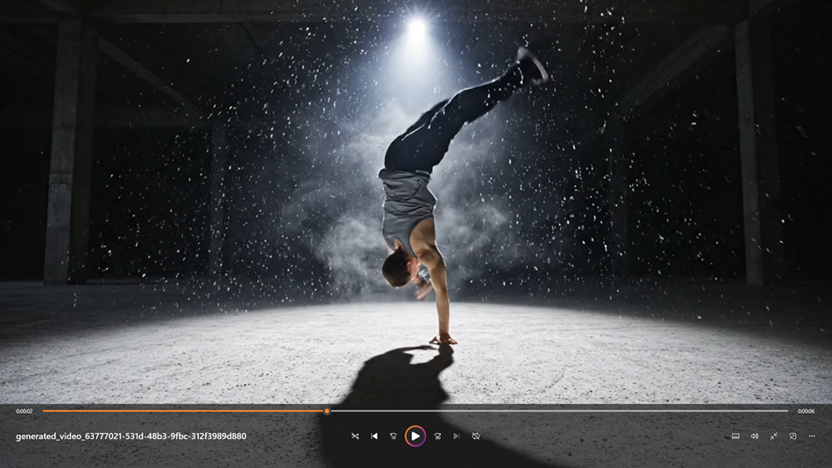Screen dimensions: 832x468
Task: Open subtitles and captions options
Action: [735, 436]
